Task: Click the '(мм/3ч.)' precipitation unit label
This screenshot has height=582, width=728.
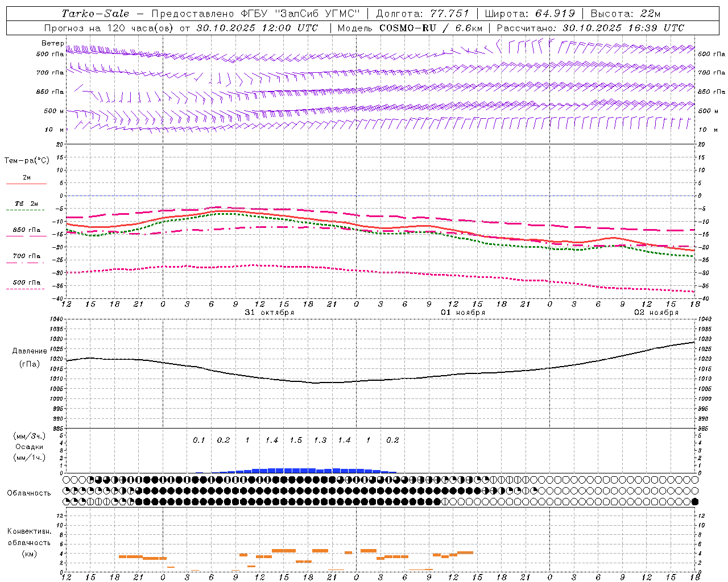Action: [30, 436]
